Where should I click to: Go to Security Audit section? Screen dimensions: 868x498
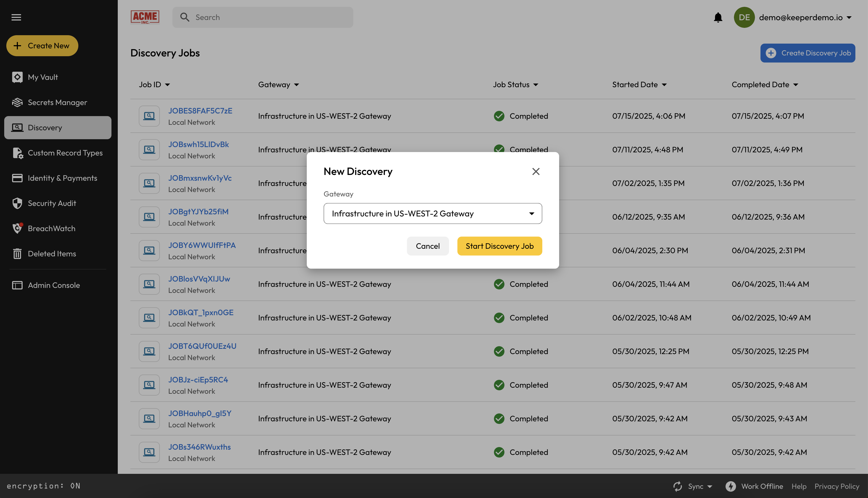[x=52, y=203]
